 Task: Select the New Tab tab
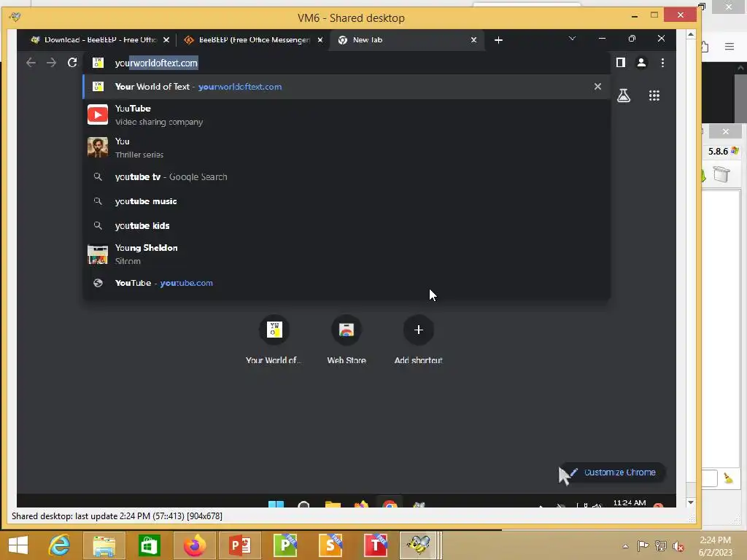pos(403,40)
